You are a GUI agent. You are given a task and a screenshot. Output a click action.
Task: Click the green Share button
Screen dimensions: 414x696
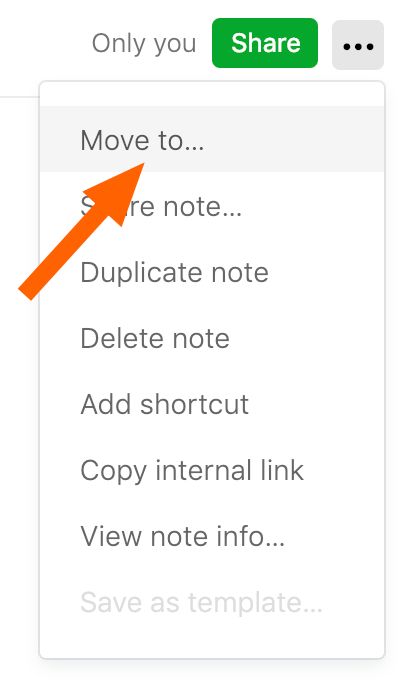click(265, 43)
